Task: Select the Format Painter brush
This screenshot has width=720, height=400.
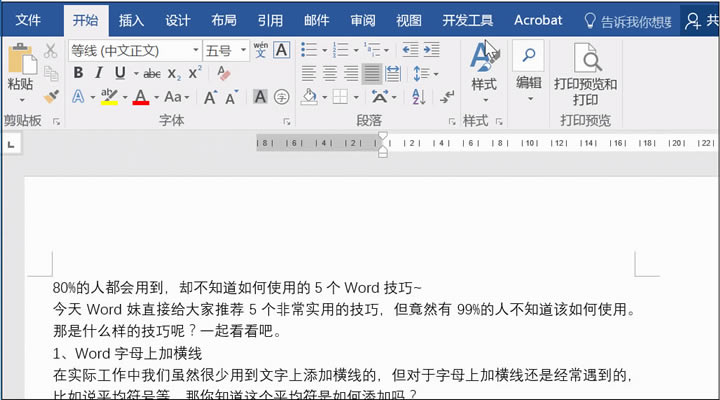Action: [x=51, y=96]
